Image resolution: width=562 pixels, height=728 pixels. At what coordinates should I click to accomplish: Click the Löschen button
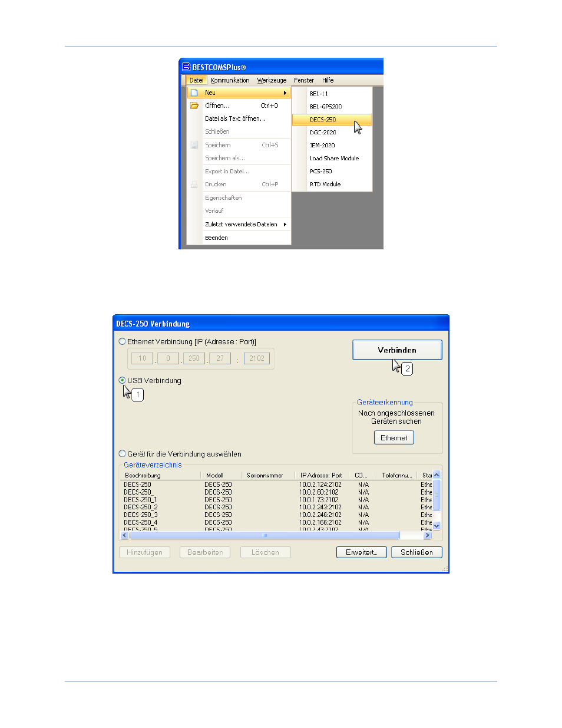[x=266, y=552]
